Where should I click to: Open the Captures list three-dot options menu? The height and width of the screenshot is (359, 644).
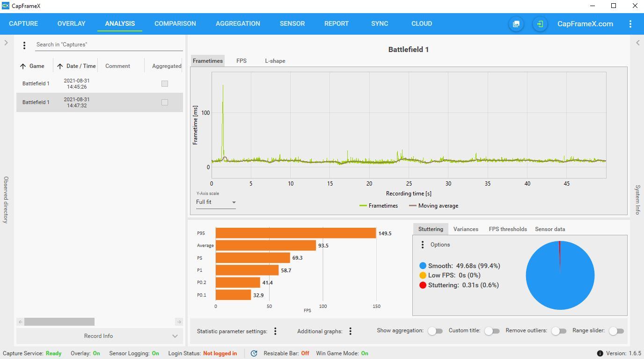[24, 45]
